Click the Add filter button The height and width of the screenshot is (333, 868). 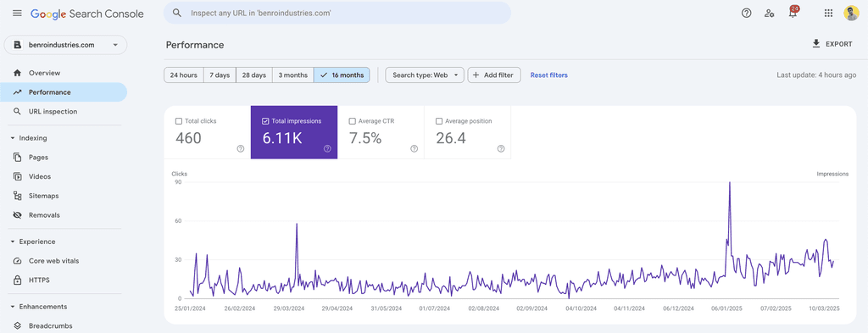(494, 75)
